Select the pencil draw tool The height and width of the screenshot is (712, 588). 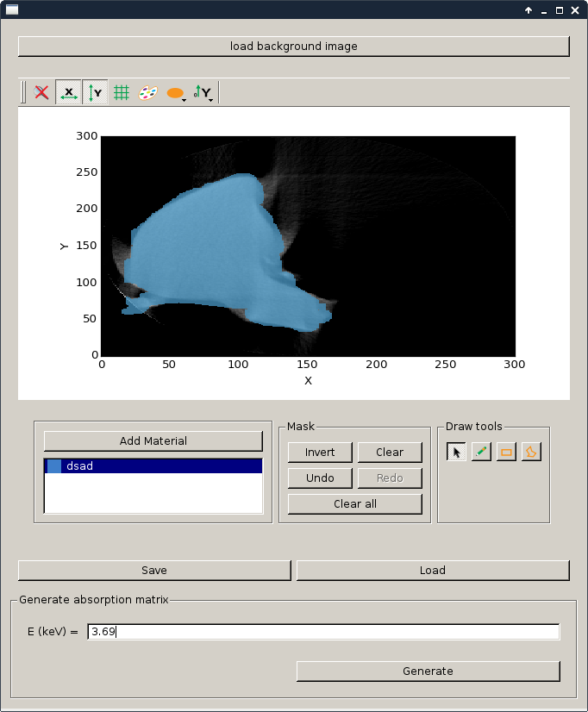[481, 452]
